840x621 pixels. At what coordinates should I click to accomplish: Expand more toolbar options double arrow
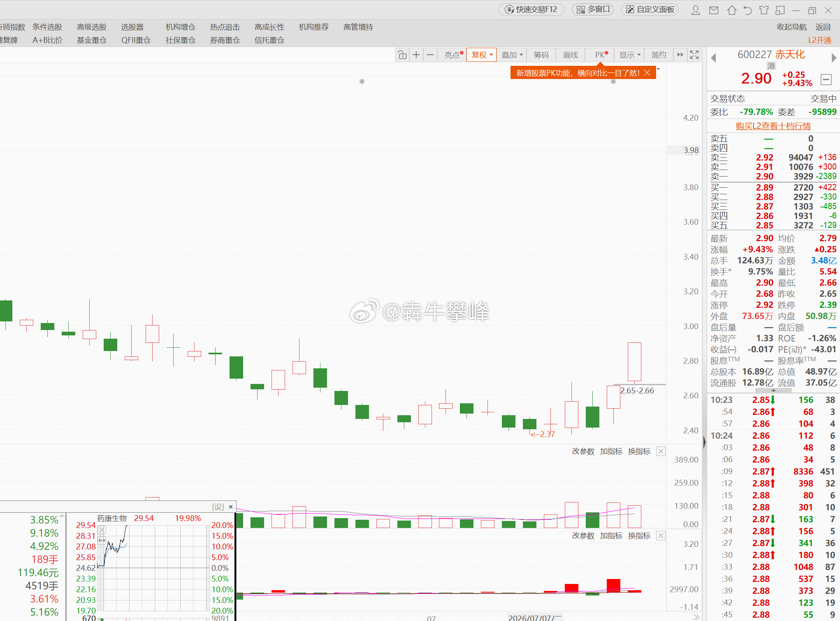coord(680,55)
